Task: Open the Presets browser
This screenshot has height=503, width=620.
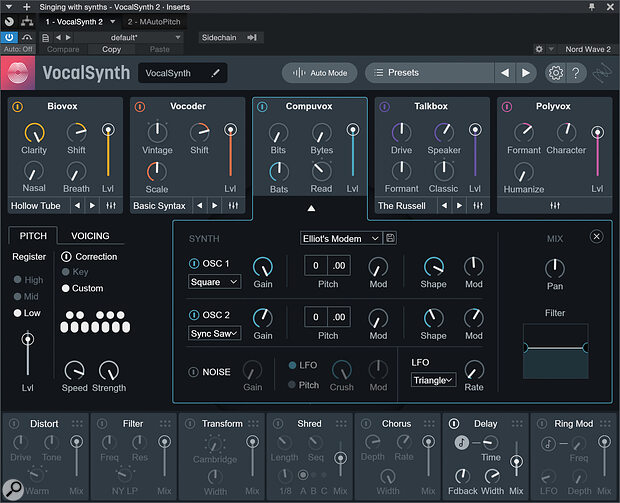Action: click(x=429, y=73)
